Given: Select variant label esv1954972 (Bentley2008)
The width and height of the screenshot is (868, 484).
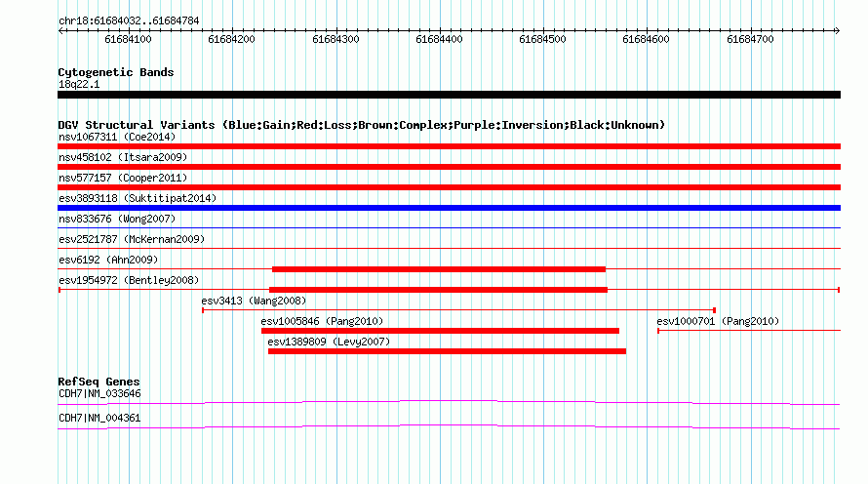Looking at the screenshot, I should 129,280.
